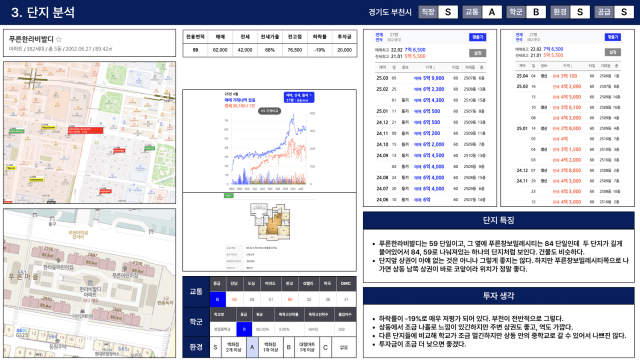Click the DMIC column header in the 교통 table
The width and height of the screenshot is (640, 360).
[x=346, y=284]
